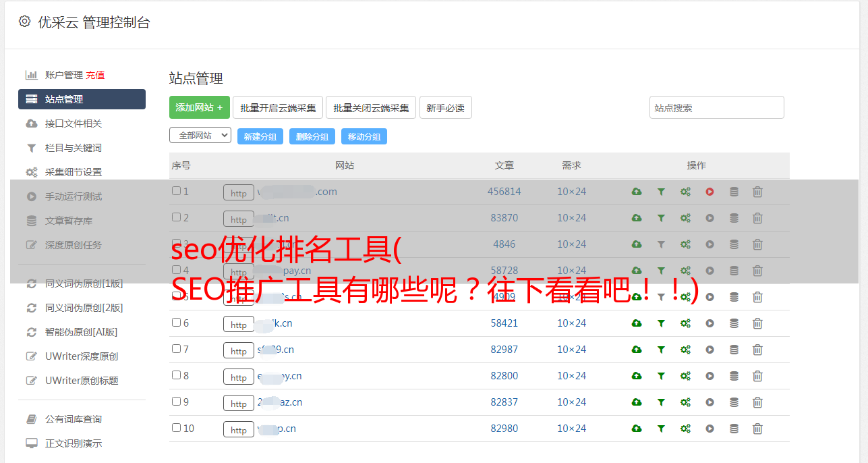Click the 移动分组 button
The height and width of the screenshot is (463, 868).
coord(364,136)
